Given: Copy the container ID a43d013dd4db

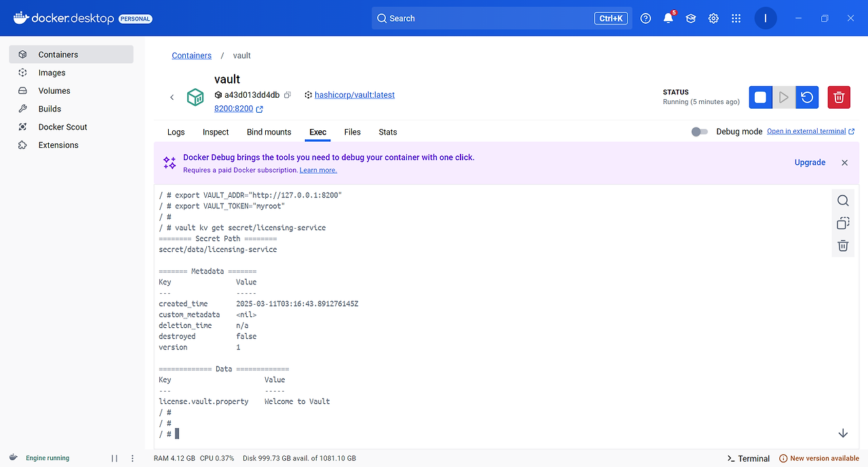Looking at the screenshot, I should point(288,95).
